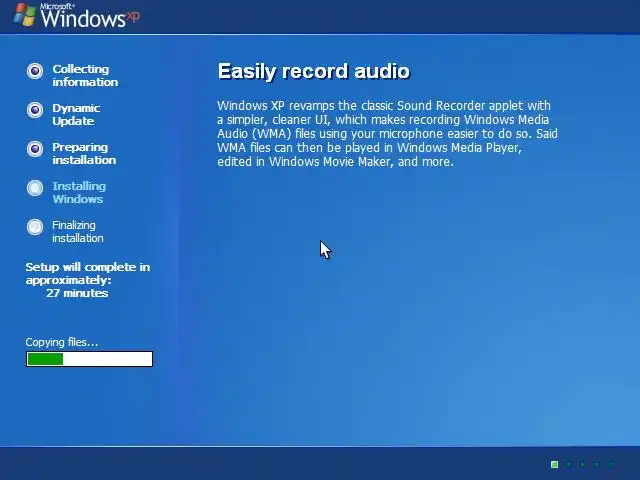The width and height of the screenshot is (640, 480).
Task: Click the 'Dynamic Update' step label
Action: click(x=76, y=114)
